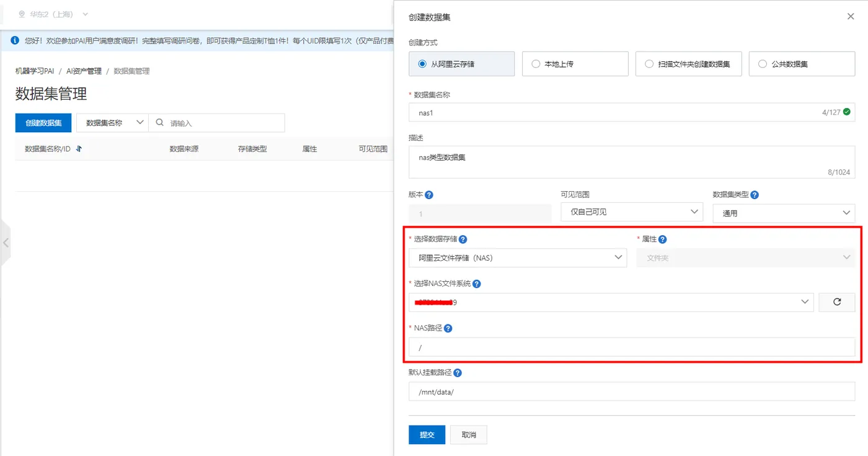The height and width of the screenshot is (456, 868).
Task: Show help for 选择数据存储
Action: pos(463,239)
